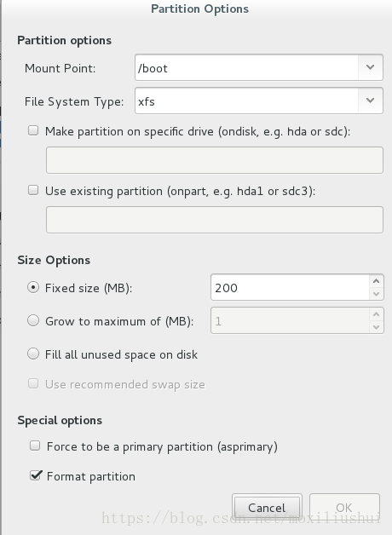The width and height of the screenshot is (392, 535).
Task: Click down arrow of Grow to maximum spinner
Action: click(377, 327)
